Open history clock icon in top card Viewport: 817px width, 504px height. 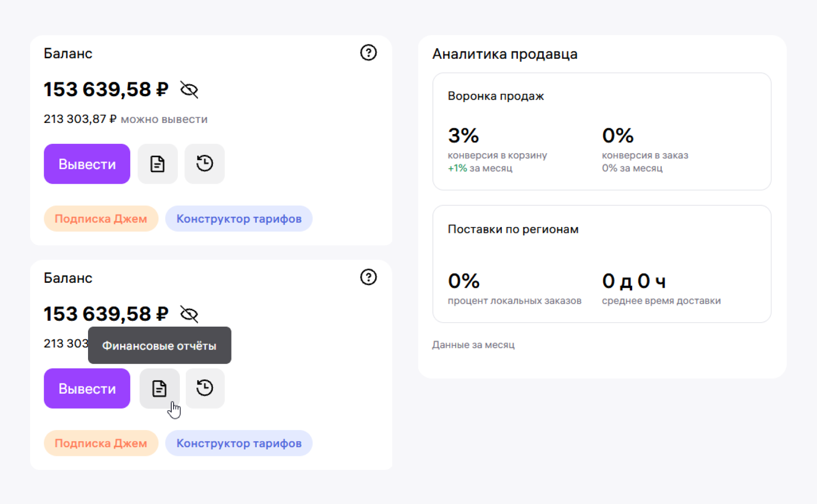coord(205,164)
